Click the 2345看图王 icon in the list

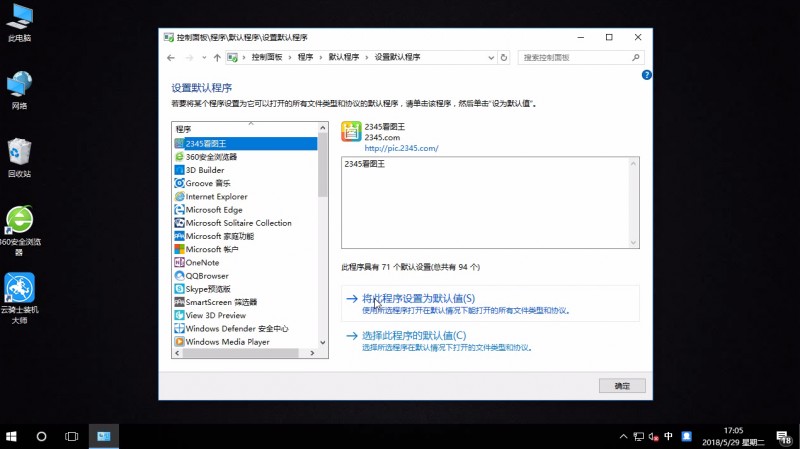tap(179, 144)
